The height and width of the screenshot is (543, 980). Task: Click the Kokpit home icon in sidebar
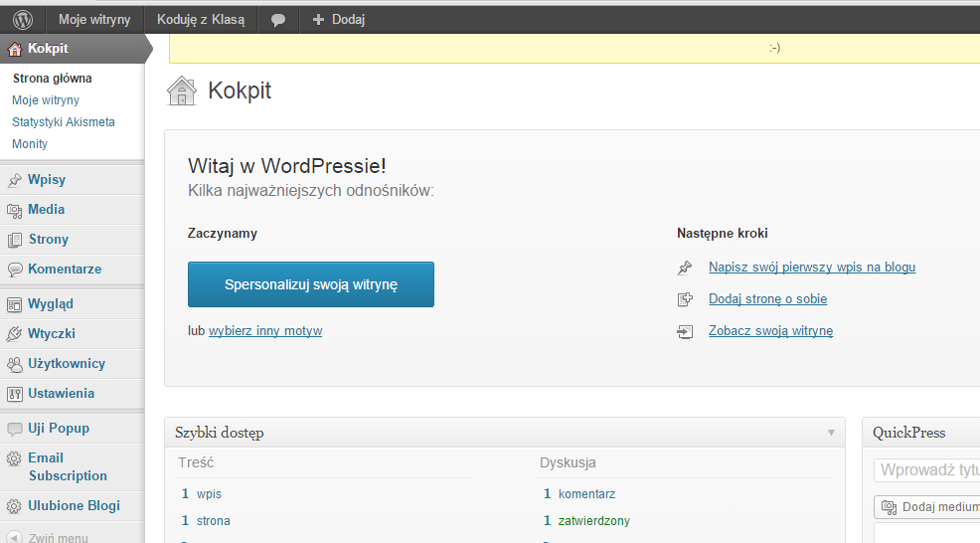[14, 49]
